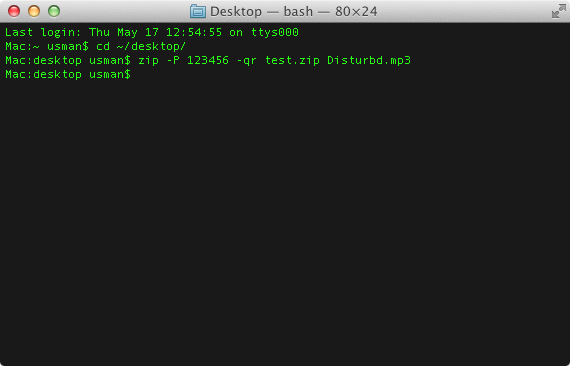The image size is (570, 366).
Task: Click the empty black terminal area
Action: coord(285,218)
